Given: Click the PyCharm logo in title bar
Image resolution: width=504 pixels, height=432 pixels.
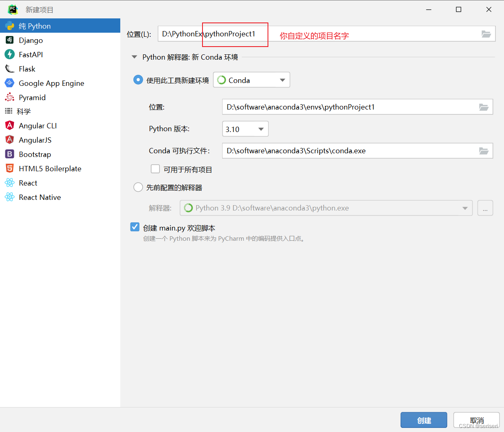Looking at the screenshot, I should coord(13,9).
